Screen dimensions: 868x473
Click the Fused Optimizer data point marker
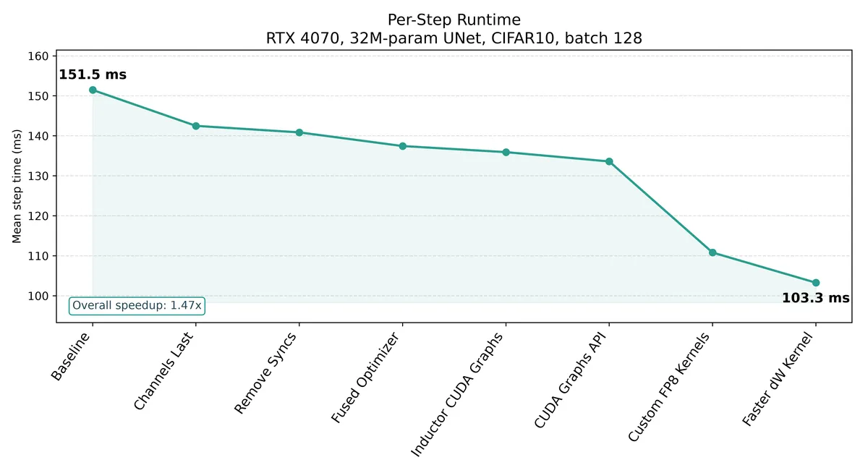(x=403, y=146)
